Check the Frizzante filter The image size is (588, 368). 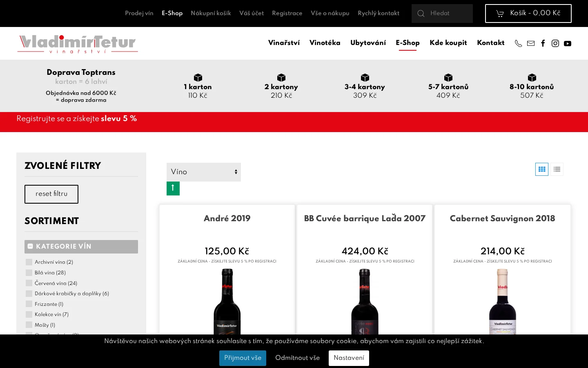click(x=29, y=304)
